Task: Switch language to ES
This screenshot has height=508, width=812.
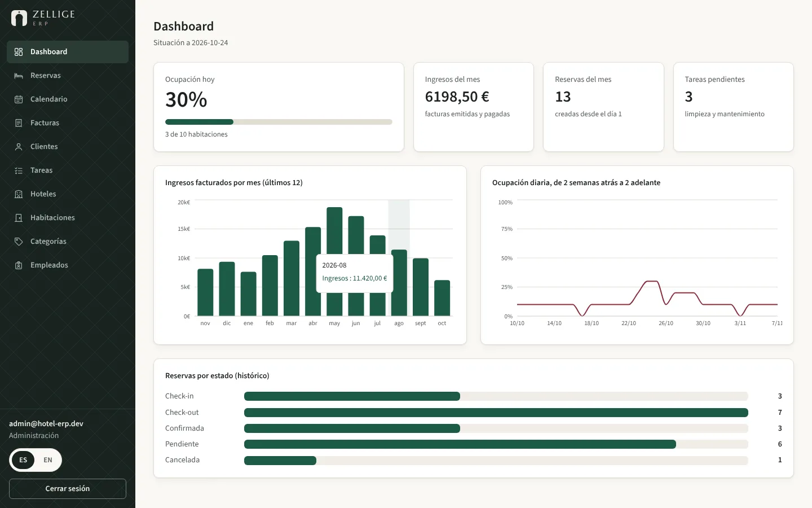Action: click(x=23, y=460)
